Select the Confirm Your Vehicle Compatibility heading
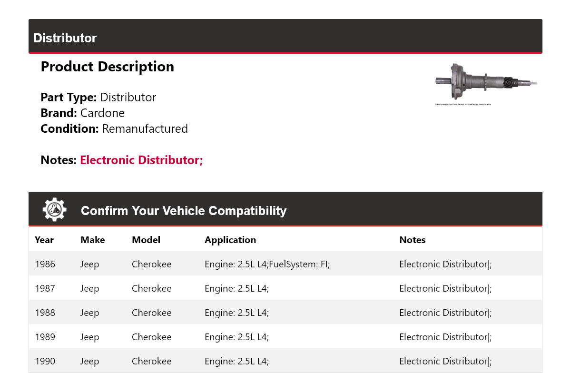This screenshot has height=392, width=571. [x=184, y=211]
